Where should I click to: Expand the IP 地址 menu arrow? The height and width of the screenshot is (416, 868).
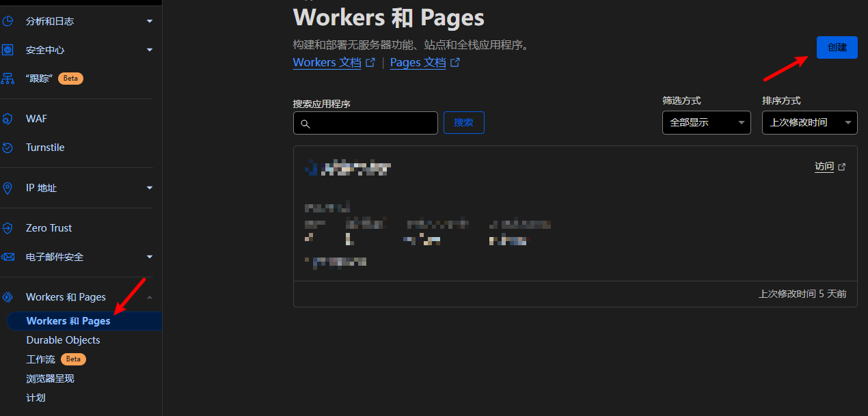pyautogui.click(x=150, y=188)
